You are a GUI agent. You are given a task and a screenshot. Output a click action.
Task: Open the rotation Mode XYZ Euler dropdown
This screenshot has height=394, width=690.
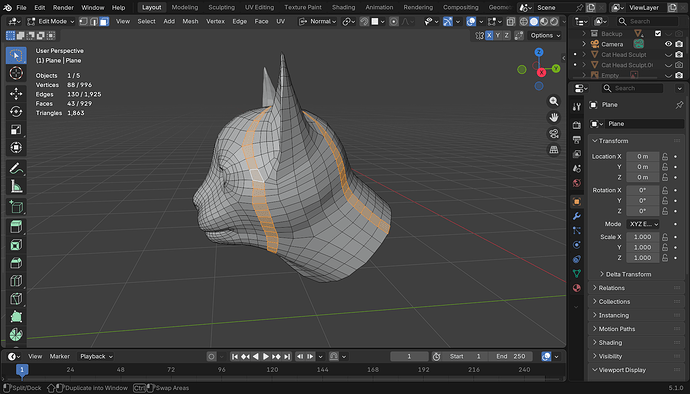642,224
